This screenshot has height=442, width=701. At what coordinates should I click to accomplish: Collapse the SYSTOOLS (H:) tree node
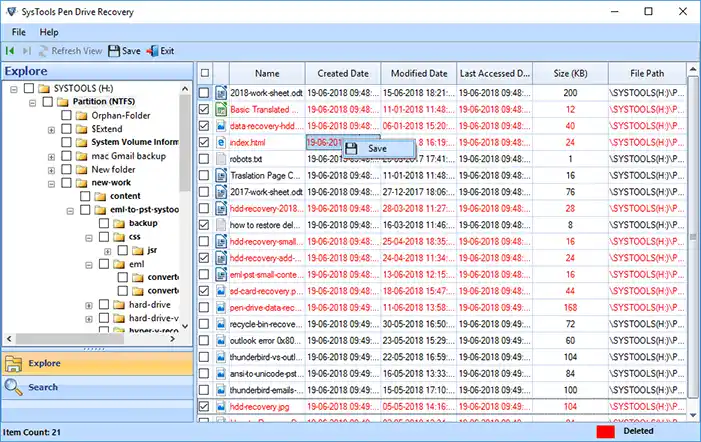(x=14, y=89)
